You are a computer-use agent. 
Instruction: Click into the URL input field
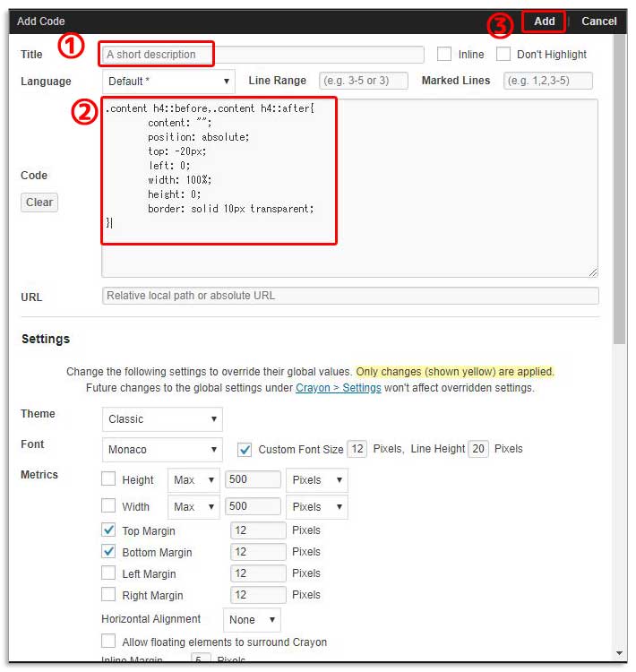point(350,296)
